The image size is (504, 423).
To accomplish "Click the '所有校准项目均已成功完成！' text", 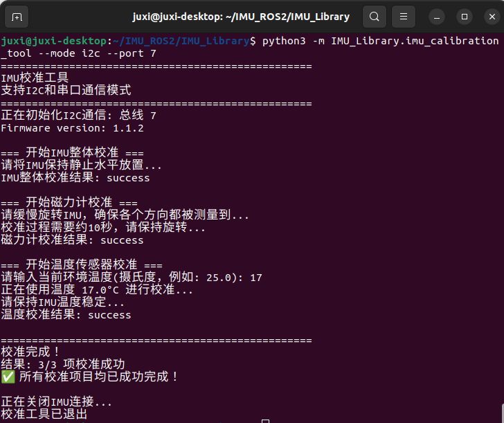I will (x=99, y=377).
